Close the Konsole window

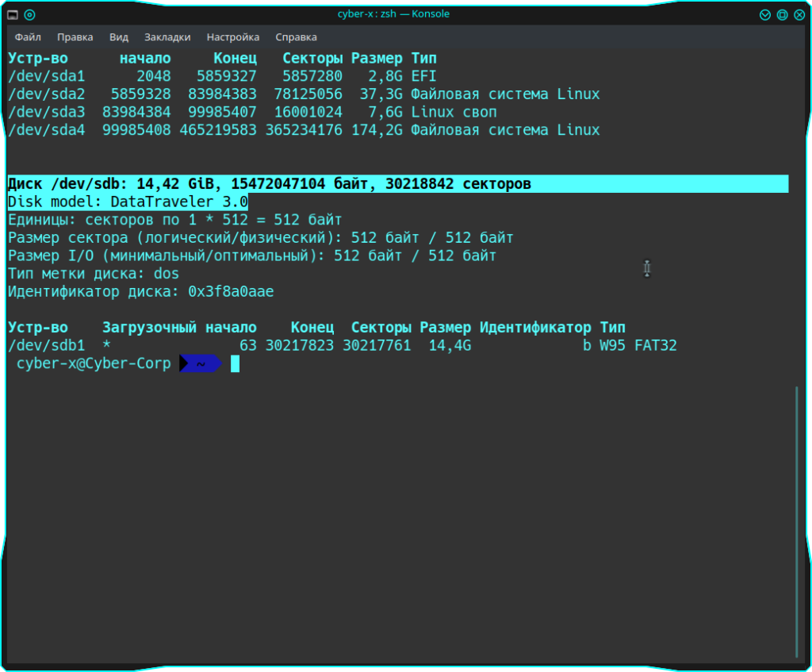[x=799, y=14]
